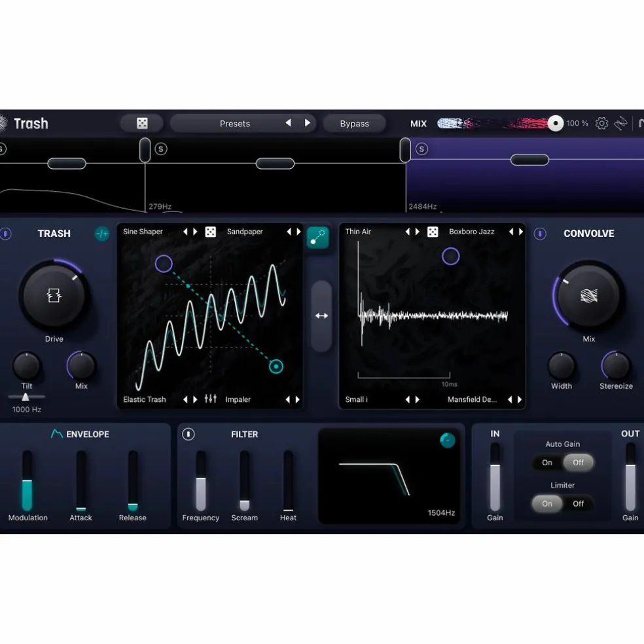Click the Drive knob center icon
The image size is (644, 644).
coord(54,295)
